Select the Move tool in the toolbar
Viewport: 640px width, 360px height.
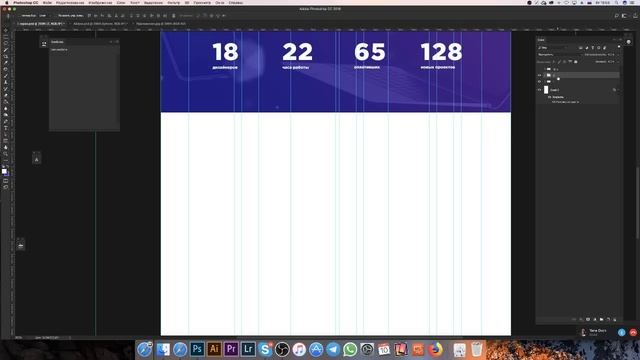(x=5, y=30)
